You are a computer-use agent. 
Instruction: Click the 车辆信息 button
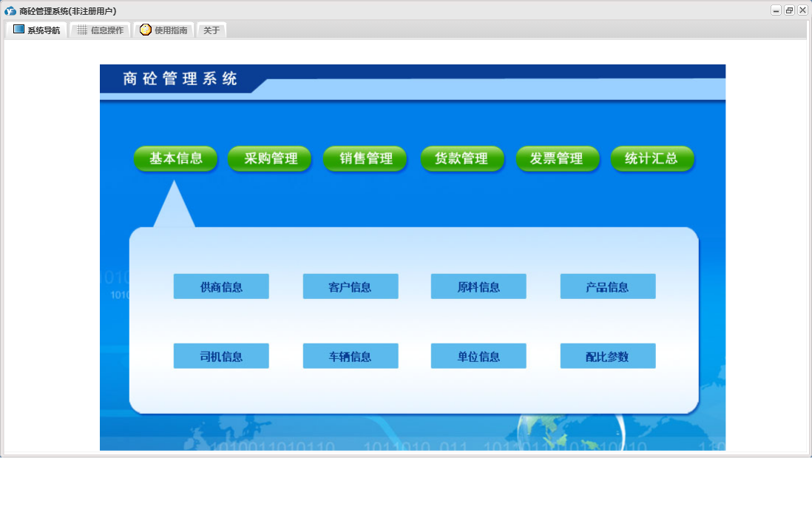[x=351, y=356]
